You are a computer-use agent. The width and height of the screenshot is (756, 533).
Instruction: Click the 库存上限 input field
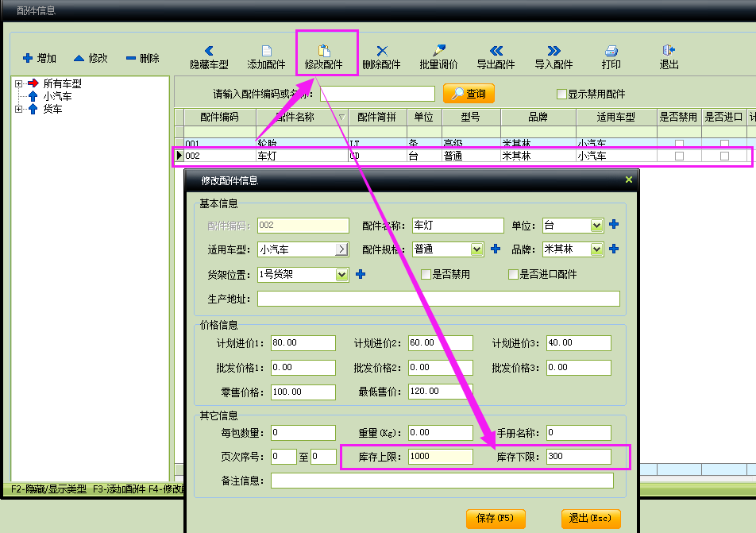click(440, 457)
